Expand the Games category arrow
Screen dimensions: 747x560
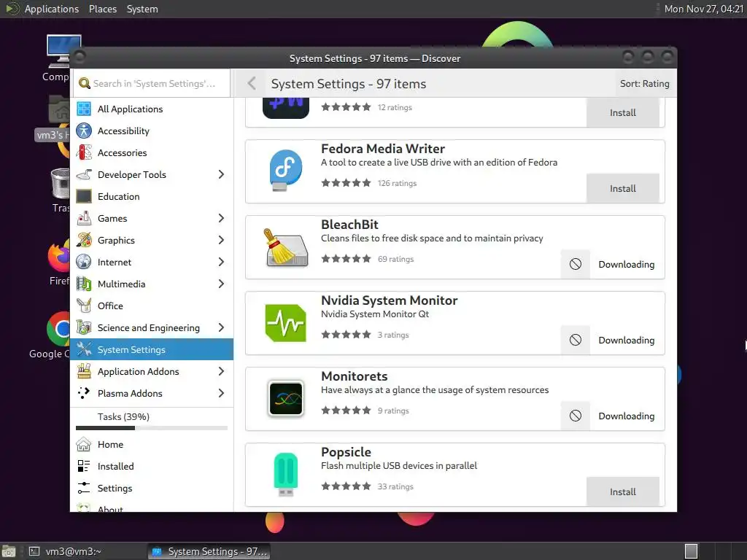click(x=221, y=219)
